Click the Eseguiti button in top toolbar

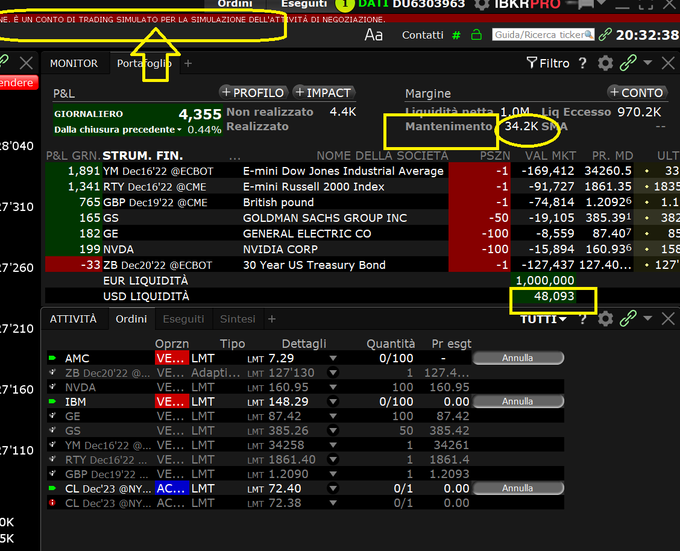click(304, 4)
